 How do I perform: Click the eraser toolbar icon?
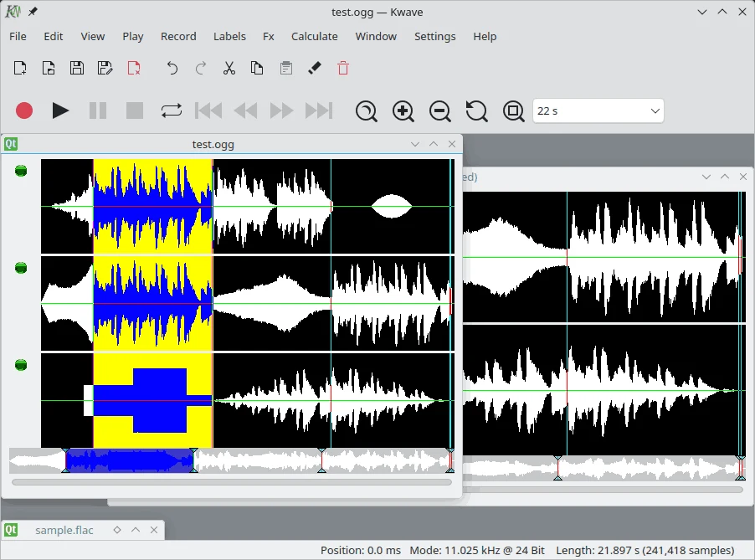[315, 68]
